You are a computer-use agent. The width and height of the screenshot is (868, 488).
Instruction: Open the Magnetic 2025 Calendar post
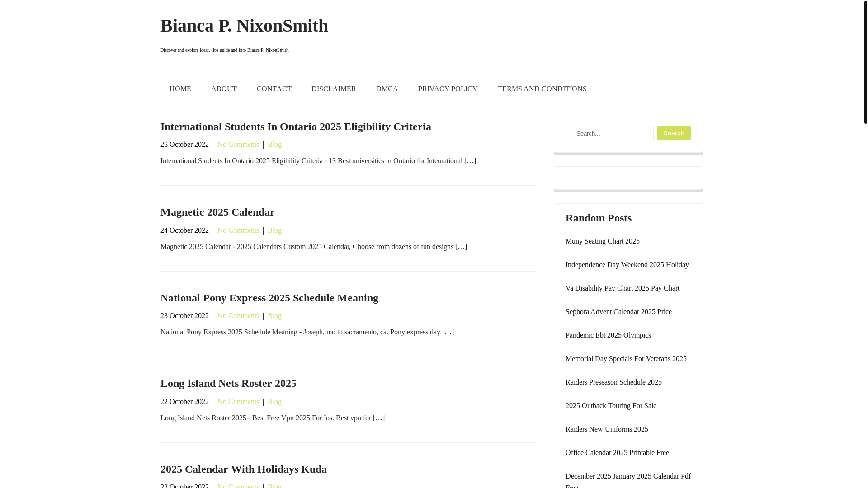coord(217,212)
